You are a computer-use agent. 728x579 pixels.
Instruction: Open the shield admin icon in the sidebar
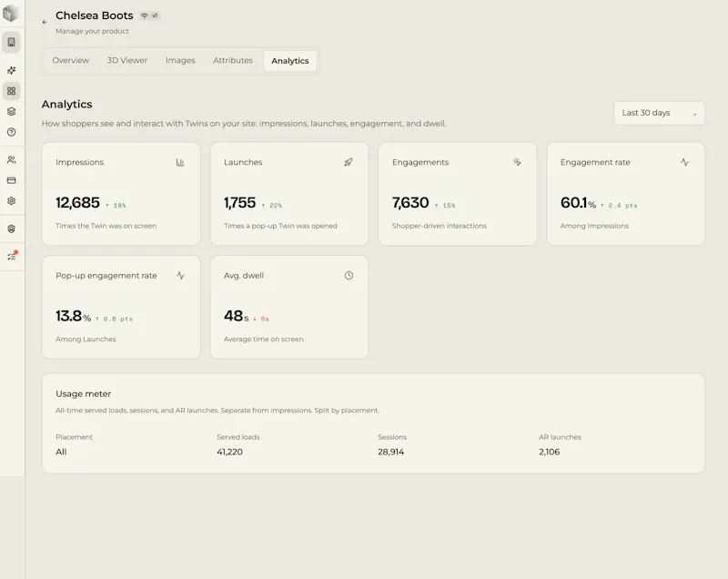(x=12, y=229)
